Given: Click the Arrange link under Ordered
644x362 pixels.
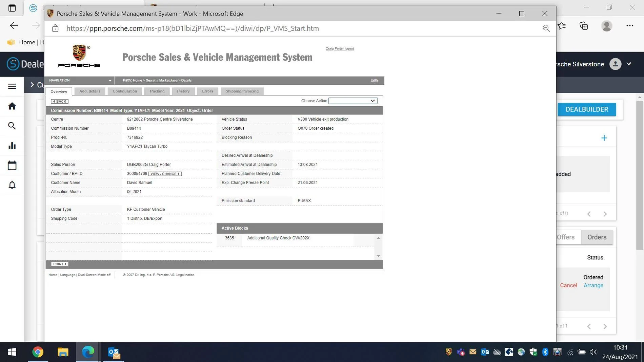Looking at the screenshot, I should (x=593, y=285).
